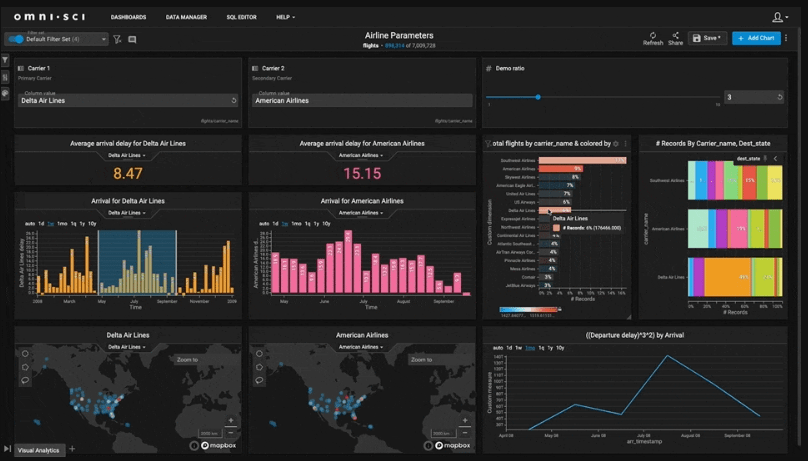Open Data Manager menu
The image size is (808, 461).
coord(186,17)
